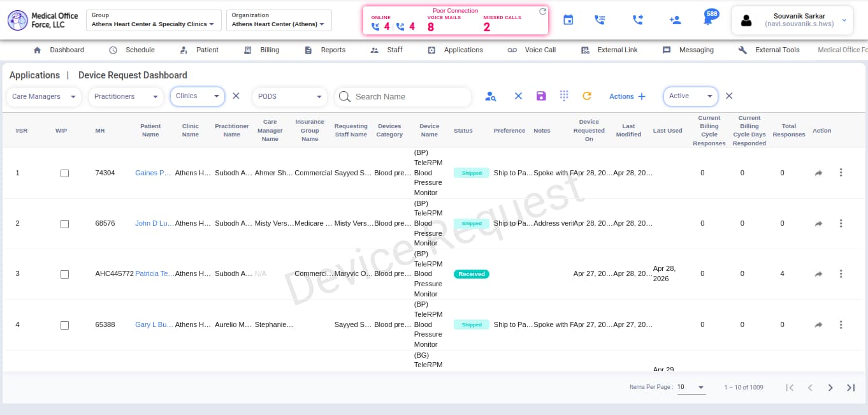The height and width of the screenshot is (415, 868).
Task: Open the External Link menu
Action: 609,50
